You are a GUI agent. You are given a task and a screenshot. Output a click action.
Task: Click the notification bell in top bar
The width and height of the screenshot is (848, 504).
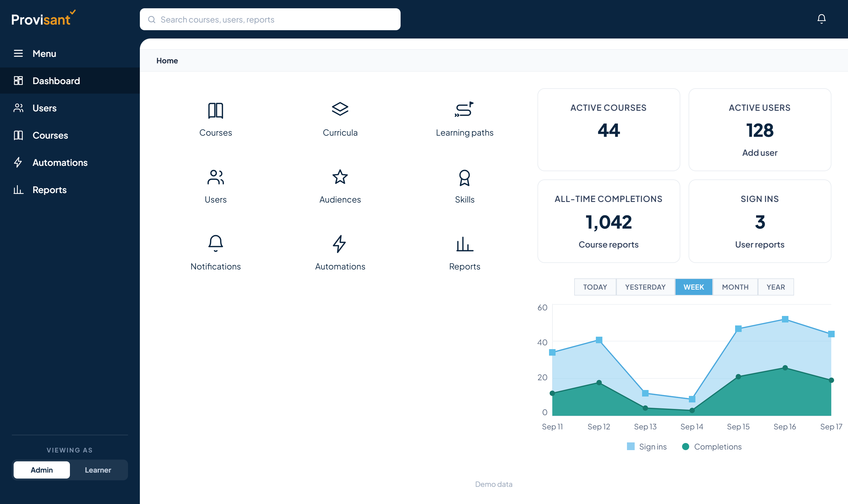pos(821,19)
